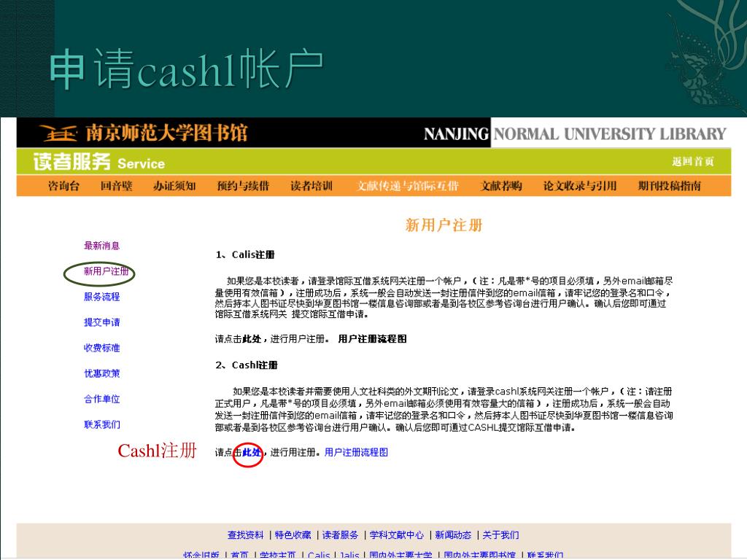
Task: Open the 读者培训 menu item
Action: (311, 186)
